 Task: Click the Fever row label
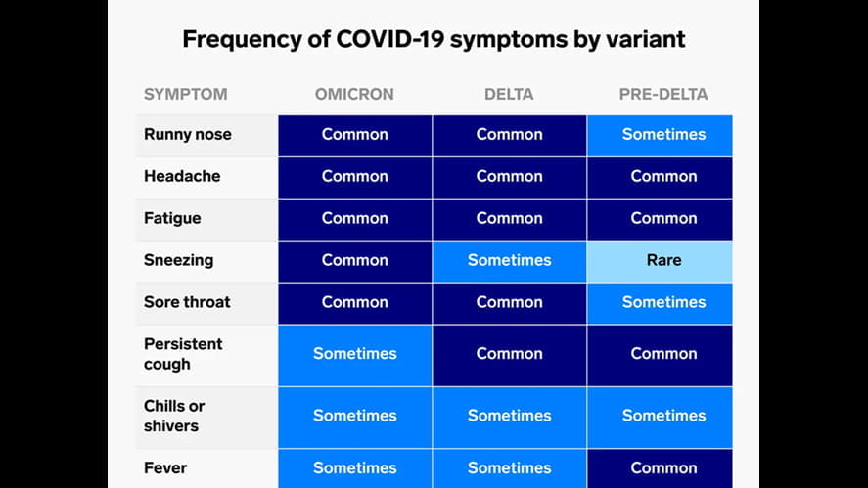(x=165, y=468)
